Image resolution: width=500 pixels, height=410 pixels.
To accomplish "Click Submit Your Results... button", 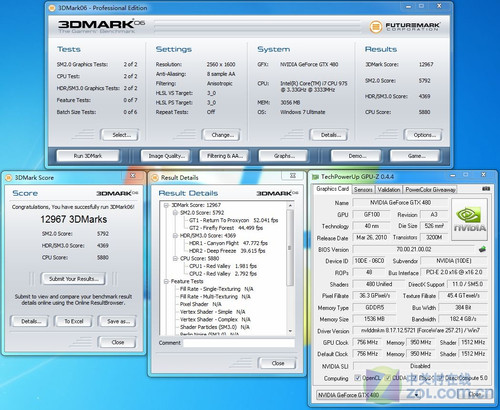I will tap(74, 279).
